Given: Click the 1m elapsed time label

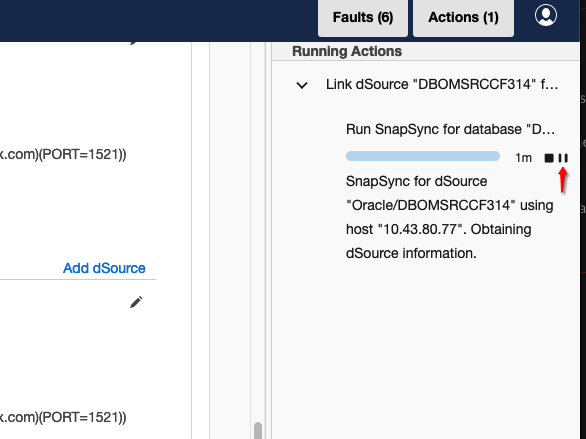Looking at the screenshot, I should pos(523,158).
